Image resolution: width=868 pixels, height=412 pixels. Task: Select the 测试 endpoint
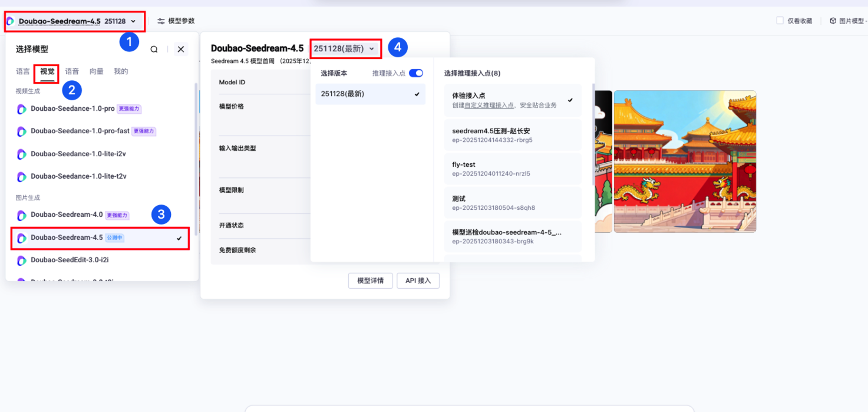pyautogui.click(x=513, y=203)
